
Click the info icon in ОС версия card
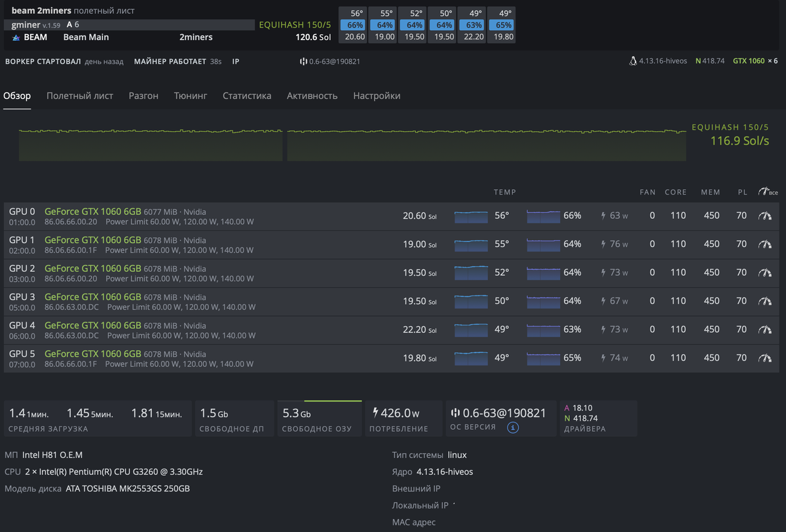514,428
